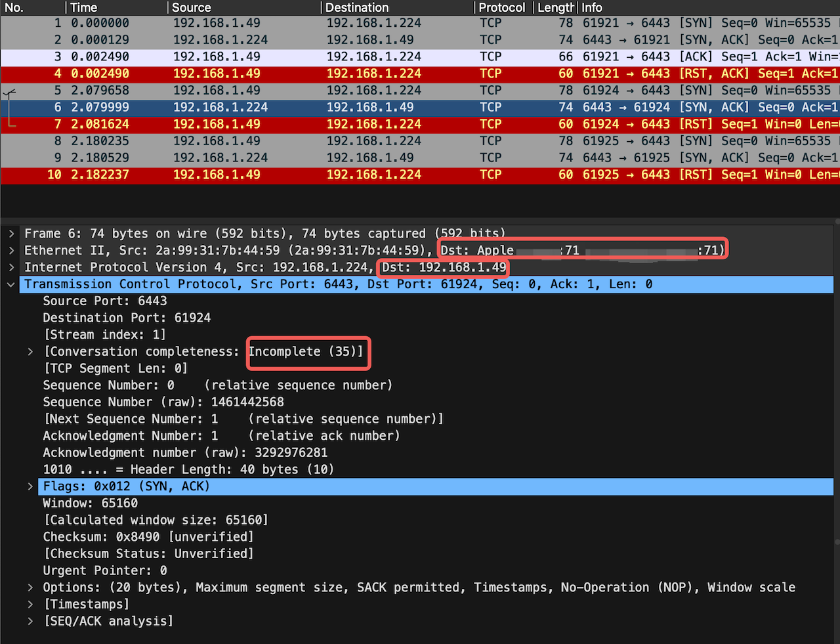Select packet number 4 with RST, ACK
Viewport: 840px width, 644px height.
pyautogui.click(x=420, y=74)
